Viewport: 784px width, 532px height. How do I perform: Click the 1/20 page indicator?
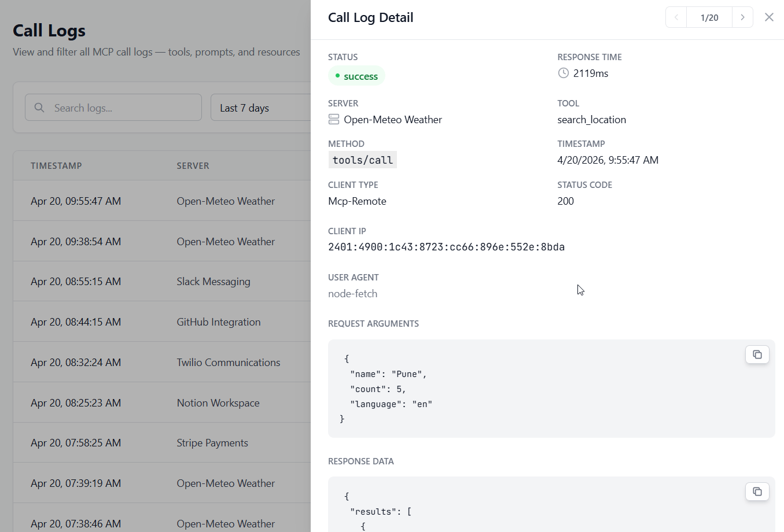click(x=709, y=17)
